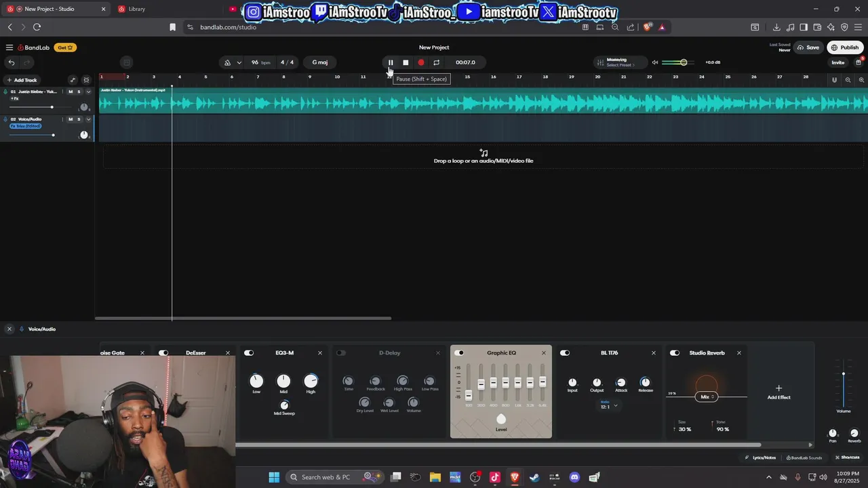This screenshot has width=868, height=488.
Task: Click track header view icon beside automation
Action: [x=86, y=80]
